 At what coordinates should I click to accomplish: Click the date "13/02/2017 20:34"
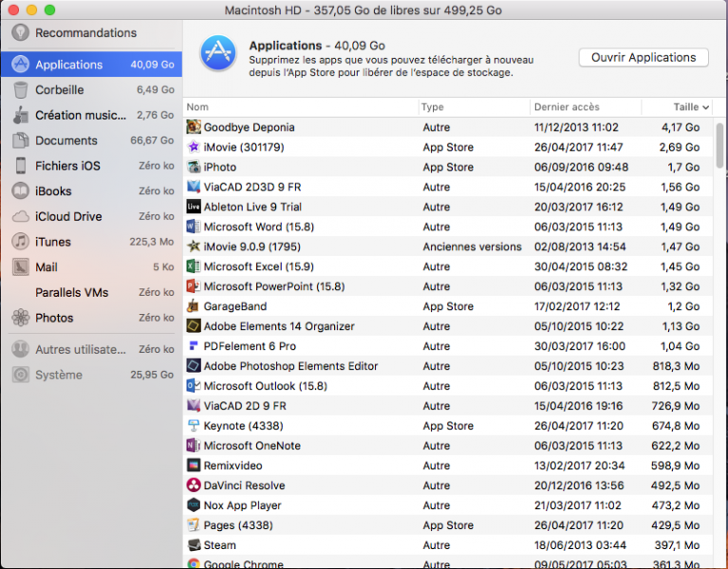(579, 466)
